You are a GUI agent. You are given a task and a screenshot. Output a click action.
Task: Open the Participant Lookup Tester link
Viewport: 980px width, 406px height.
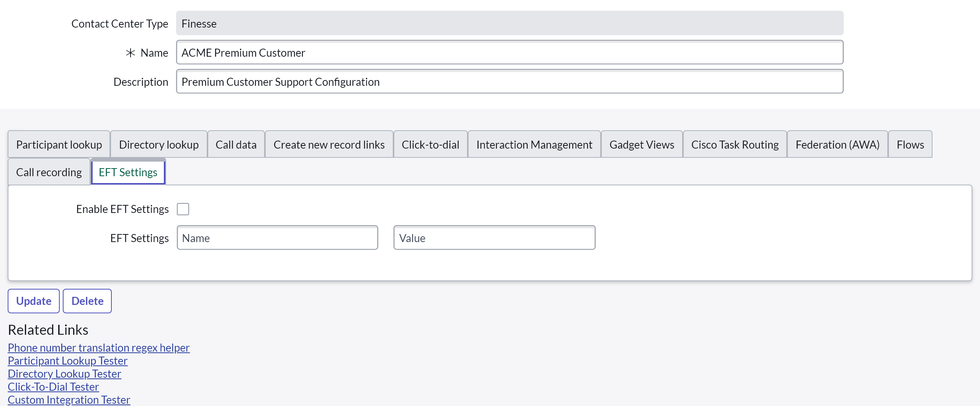point(68,361)
